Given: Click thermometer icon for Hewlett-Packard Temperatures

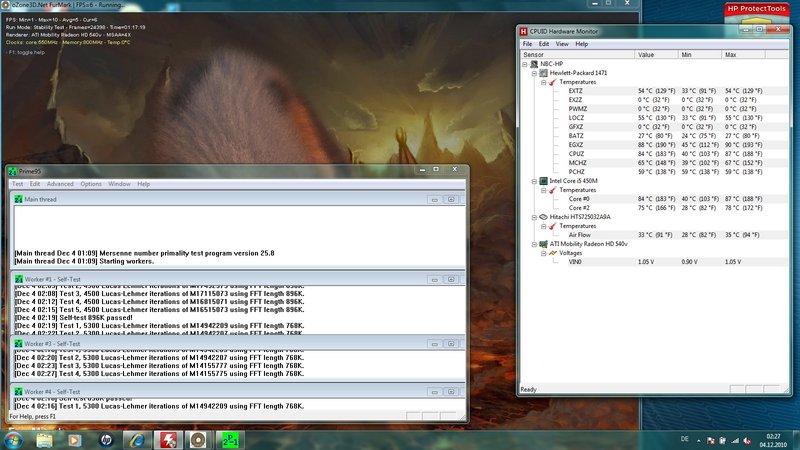Looking at the screenshot, I should [553, 82].
